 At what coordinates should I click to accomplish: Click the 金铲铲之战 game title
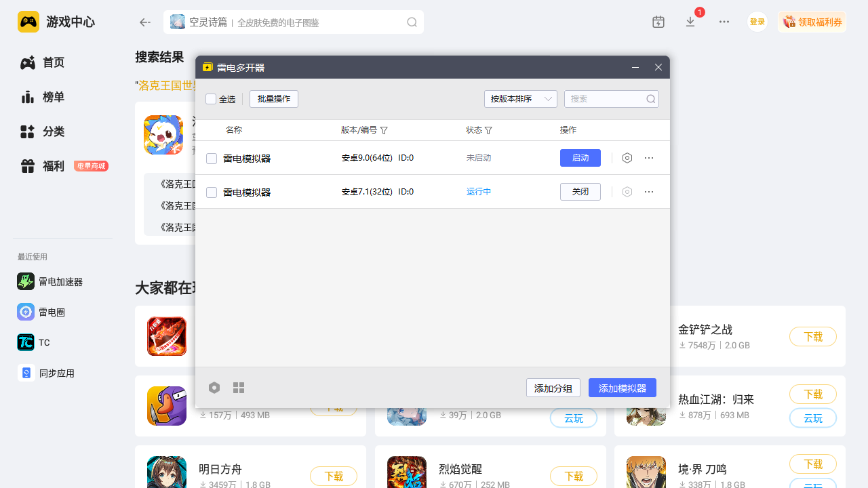pyautogui.click(x=705, y=330)
